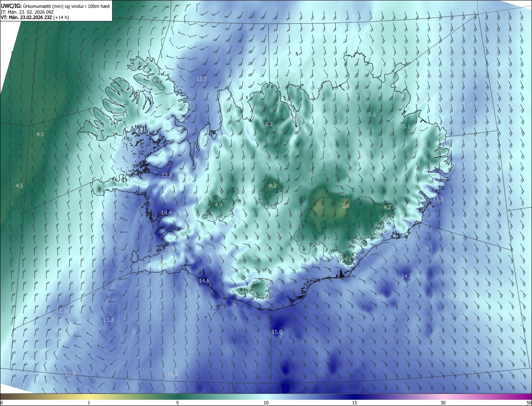The width and height of the screenshot is (532, 406).
Task: Click the 3.0 value label on Vatnajökull
Action: 345,205
